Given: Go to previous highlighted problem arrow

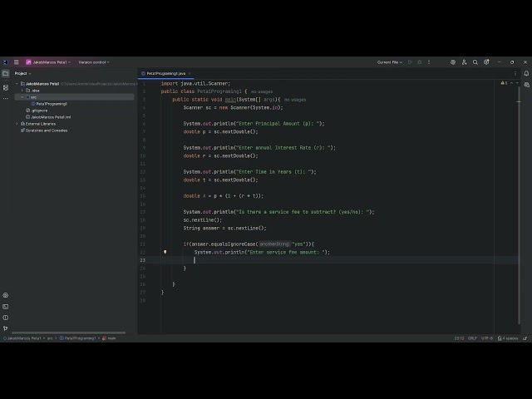Looking at the screenshot, I should 512,83.
